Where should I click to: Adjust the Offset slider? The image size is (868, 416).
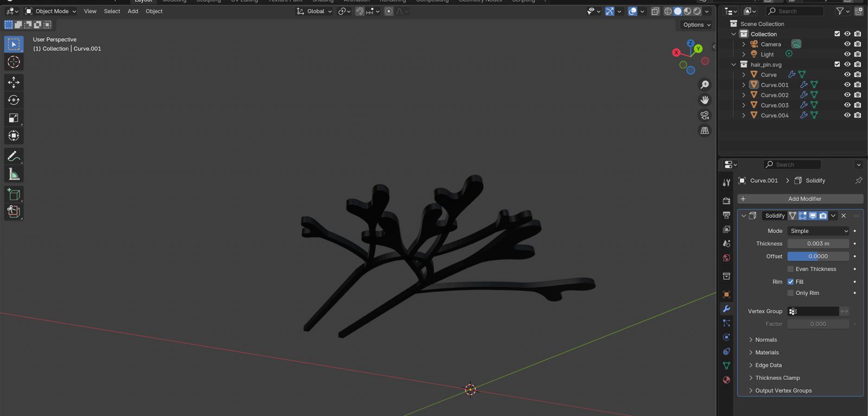point(818,256)
